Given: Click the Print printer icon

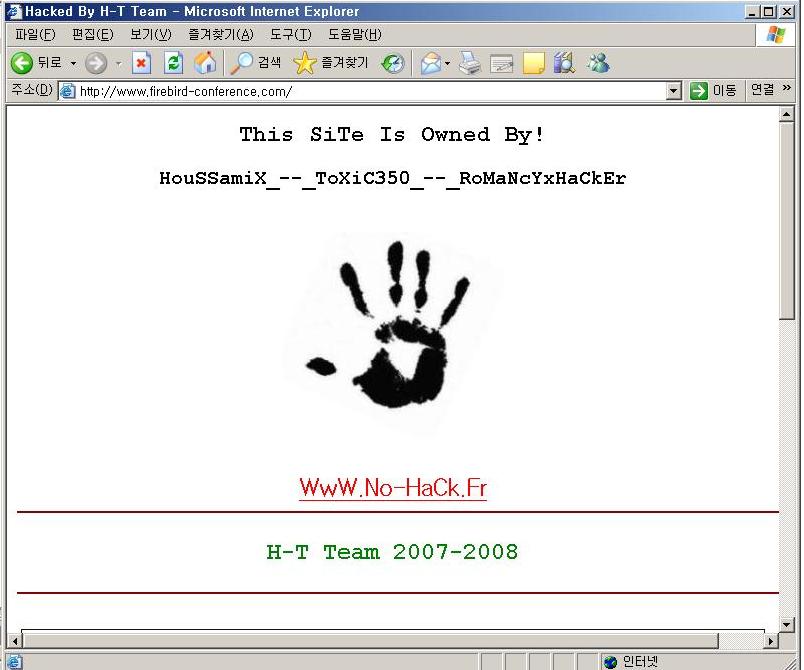Looking at the screenshot, I should (470, 63).
